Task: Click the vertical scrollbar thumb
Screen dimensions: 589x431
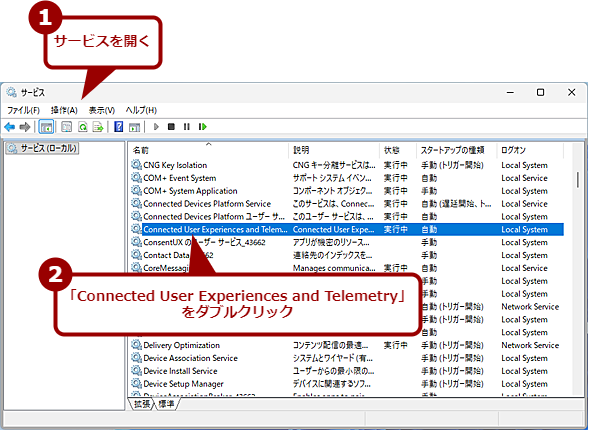Action: click(x=578, y=180)
